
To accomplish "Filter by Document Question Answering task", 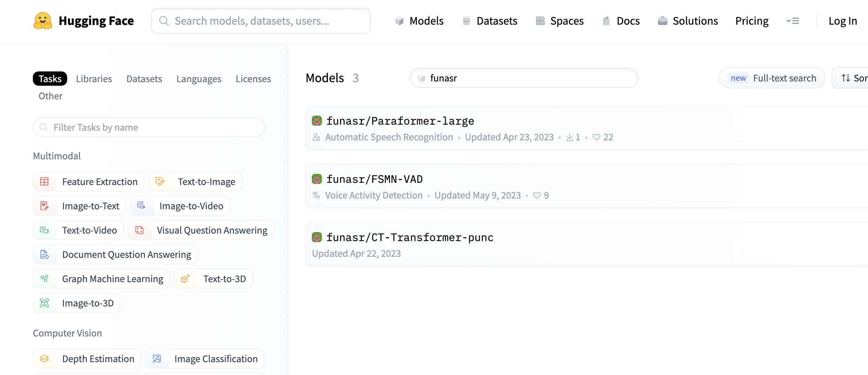I will (x=115, y=254).
